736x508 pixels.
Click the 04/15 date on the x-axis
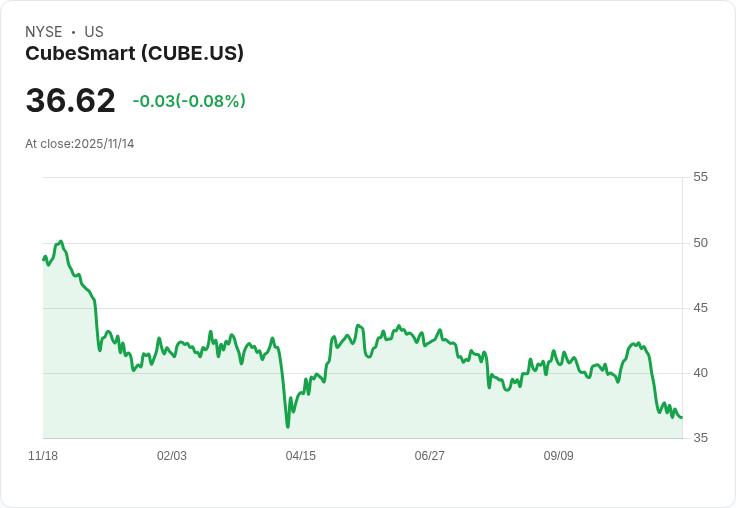(x=301, y=456)
